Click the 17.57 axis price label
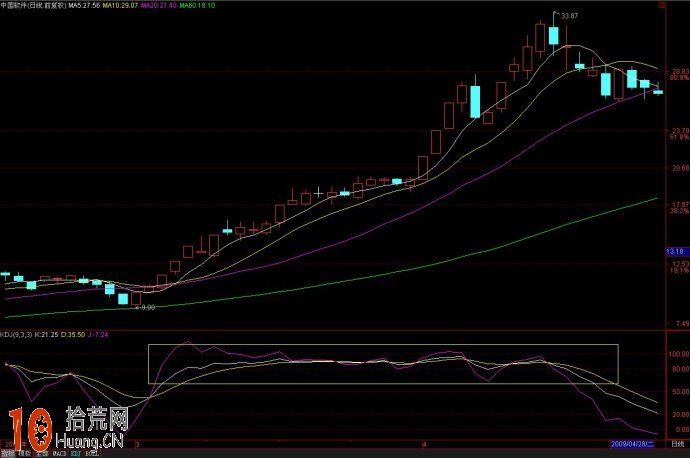The height and width of the screenshot is (458, 690). coord(679,205)
